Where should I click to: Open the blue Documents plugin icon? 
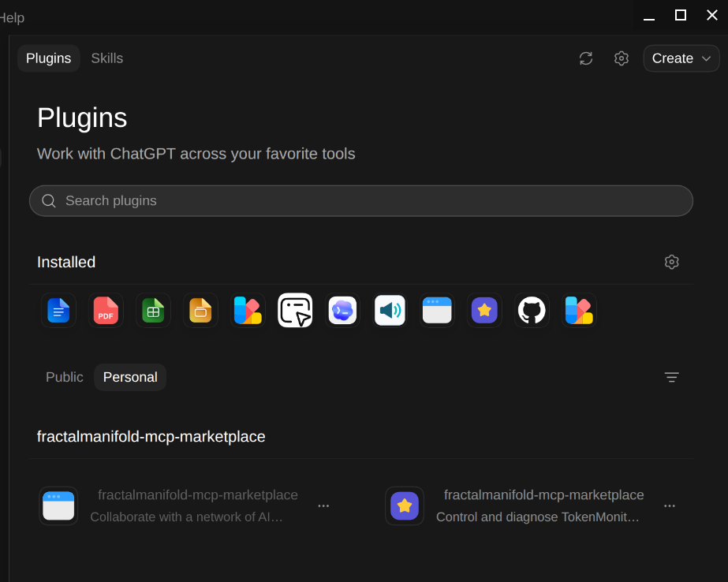point(58,310)
